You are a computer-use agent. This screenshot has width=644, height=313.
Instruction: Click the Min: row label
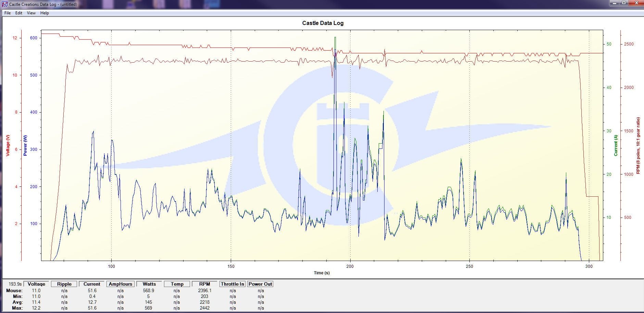[17, 296]
